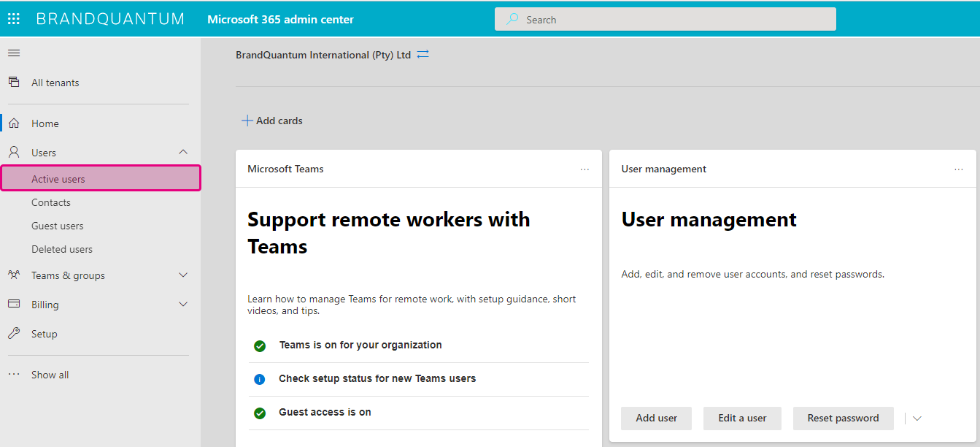Open Microsoft Teams card more options
The width and height of the screenshot is (980, 447).
[x=584, y=169]
